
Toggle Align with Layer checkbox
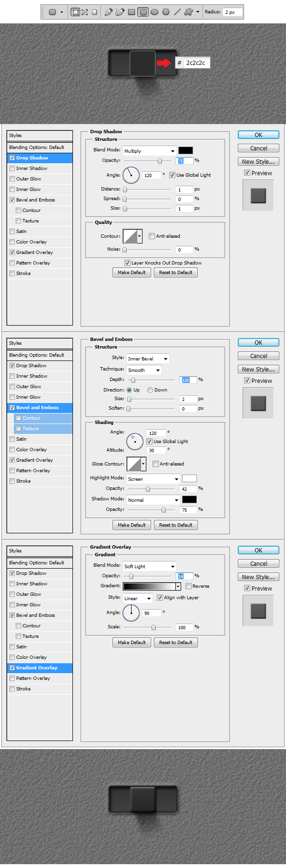[160, 598]
